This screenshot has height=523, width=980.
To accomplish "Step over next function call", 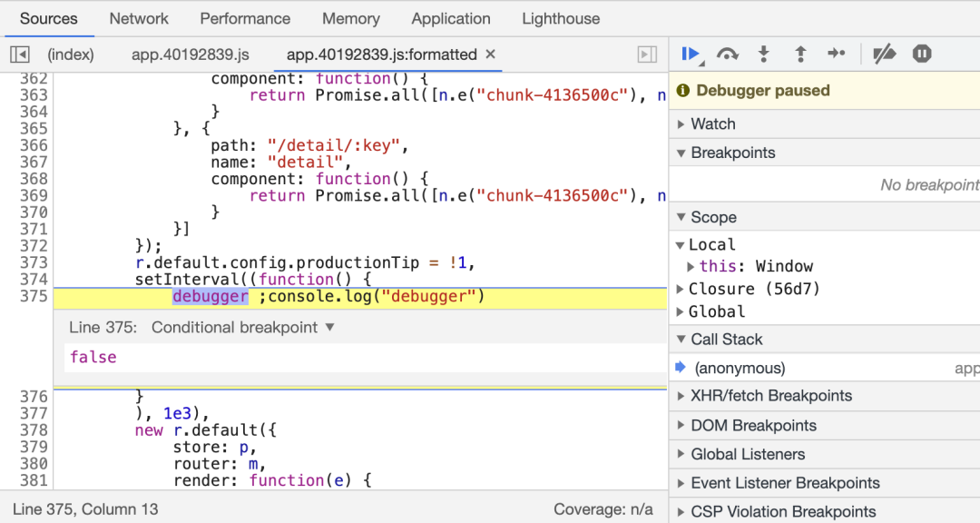I will (727, 54).
